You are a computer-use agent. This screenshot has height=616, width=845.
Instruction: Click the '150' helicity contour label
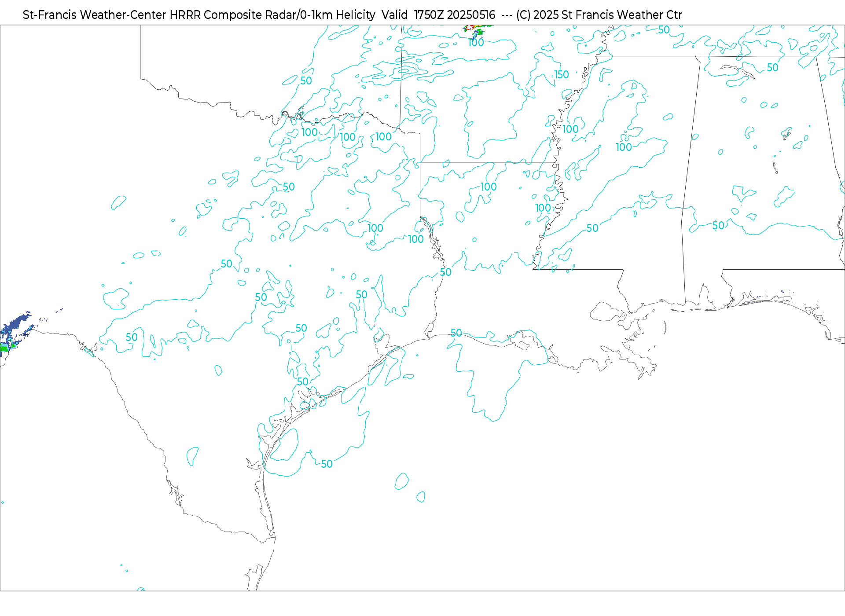pyautogui.click(x=561, y=75)
